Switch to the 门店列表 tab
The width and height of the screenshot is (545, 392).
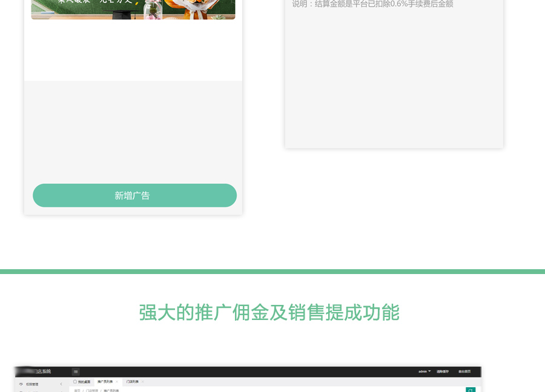(132, 382)
